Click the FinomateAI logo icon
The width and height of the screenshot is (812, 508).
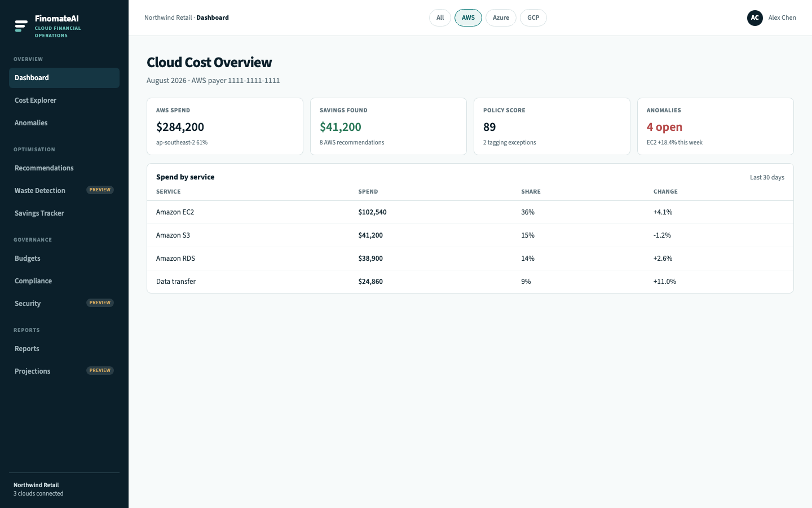tap(21, 26)
